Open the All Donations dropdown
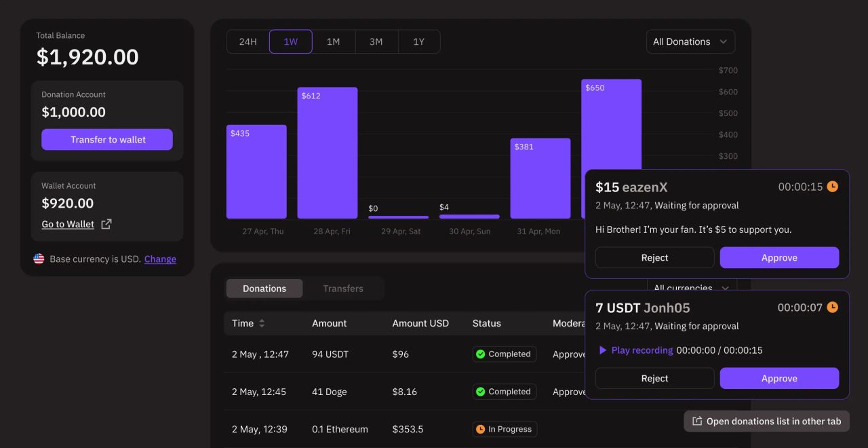 (x=690, y=41)
